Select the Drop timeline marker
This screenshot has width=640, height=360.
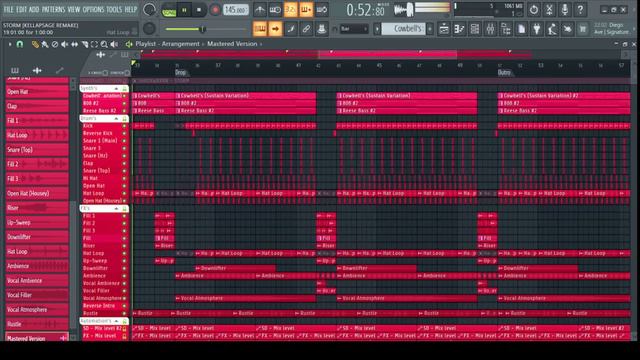pos(180,72)
